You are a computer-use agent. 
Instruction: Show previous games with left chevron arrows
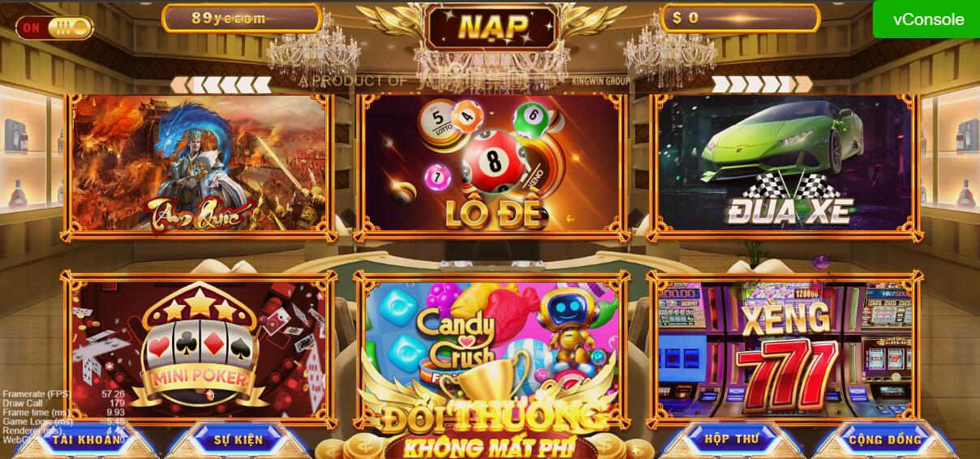[x=221, y=84]
